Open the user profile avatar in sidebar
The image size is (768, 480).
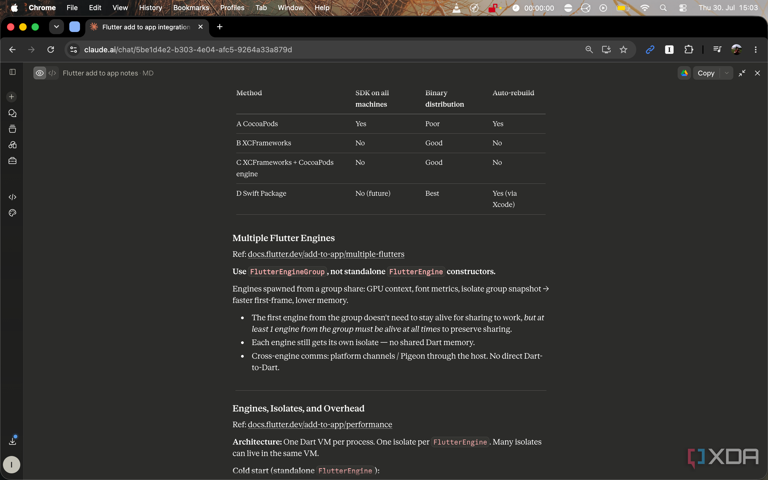(x=11, y=464)
